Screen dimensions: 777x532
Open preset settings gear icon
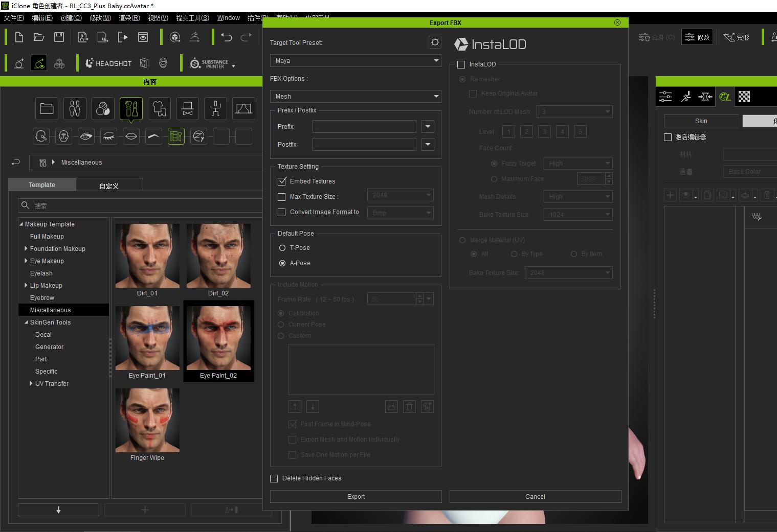(x=435, y=42)
